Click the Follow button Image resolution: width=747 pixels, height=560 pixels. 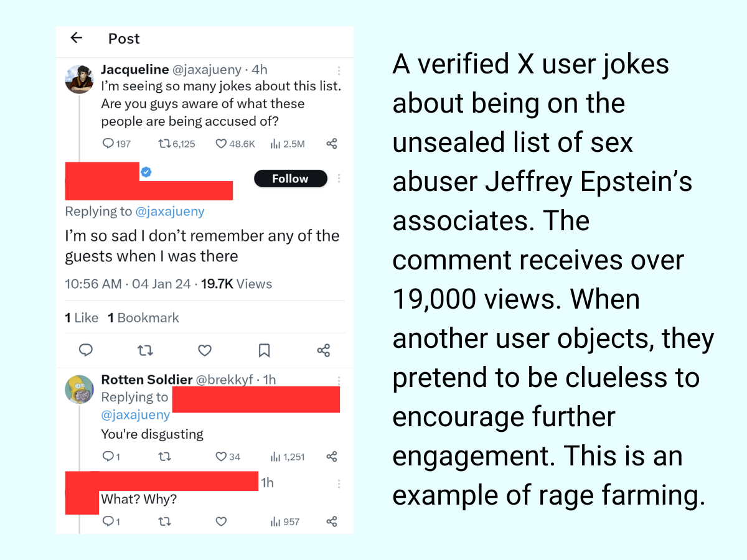click(290, 179)
